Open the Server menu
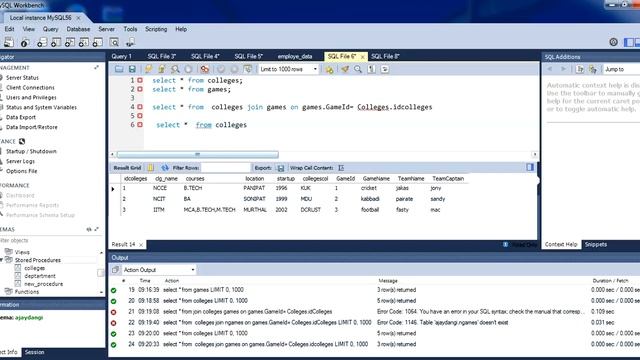This screenshot has width=640, height=360. (107, 29)
